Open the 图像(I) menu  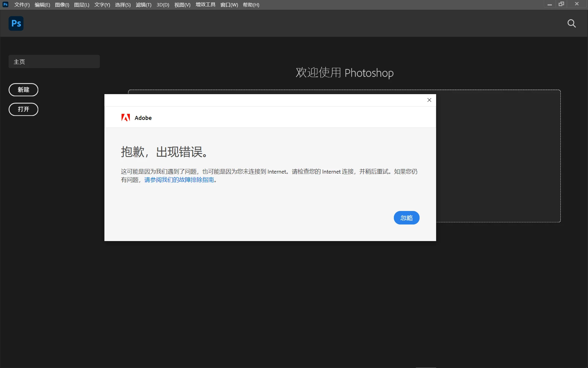click(62, 5)
